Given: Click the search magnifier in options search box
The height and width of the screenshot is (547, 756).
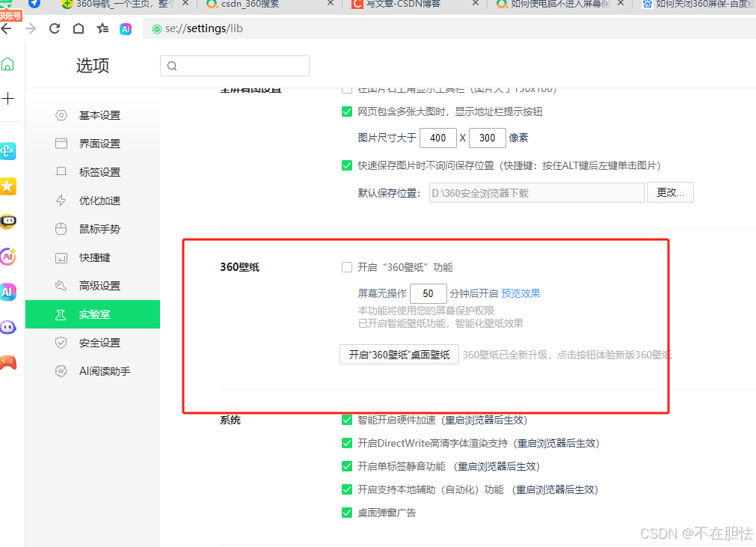Looking at the screenshot, I should tap(172, 66).
